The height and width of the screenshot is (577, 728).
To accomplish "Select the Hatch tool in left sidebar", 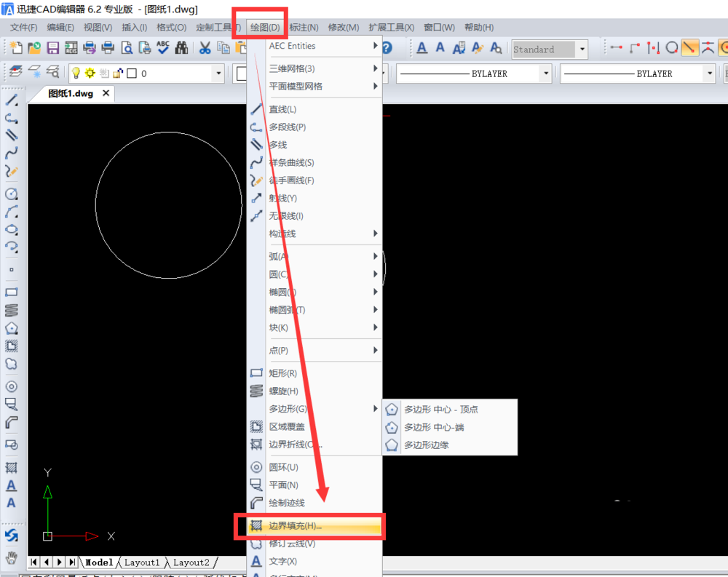I will coord(11,467).
